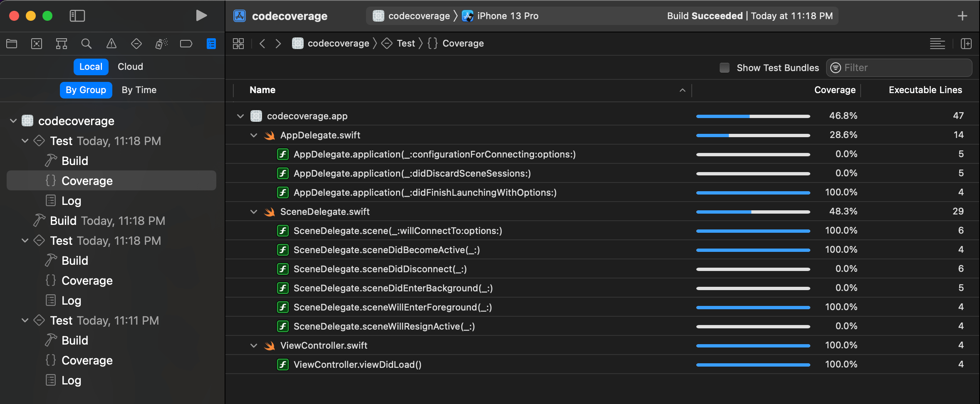Sort by the Executable Lines column header
This screenshot has height=404, width=980.
(926, 90)
